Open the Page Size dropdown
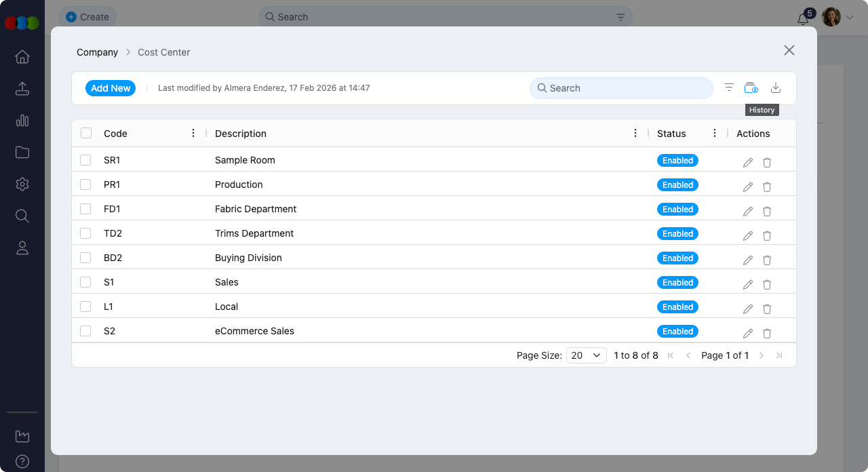This screenshot has width=868, height=472. point(587,355)
